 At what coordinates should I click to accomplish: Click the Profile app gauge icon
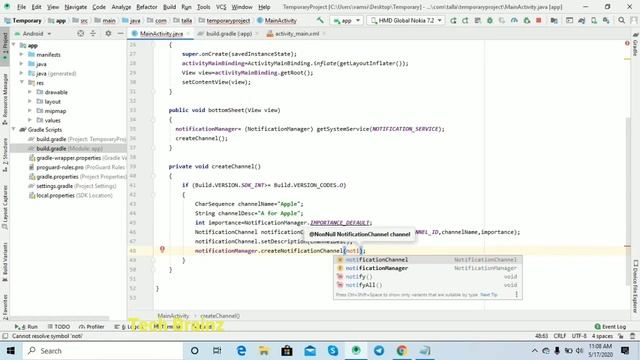point(514,20)
